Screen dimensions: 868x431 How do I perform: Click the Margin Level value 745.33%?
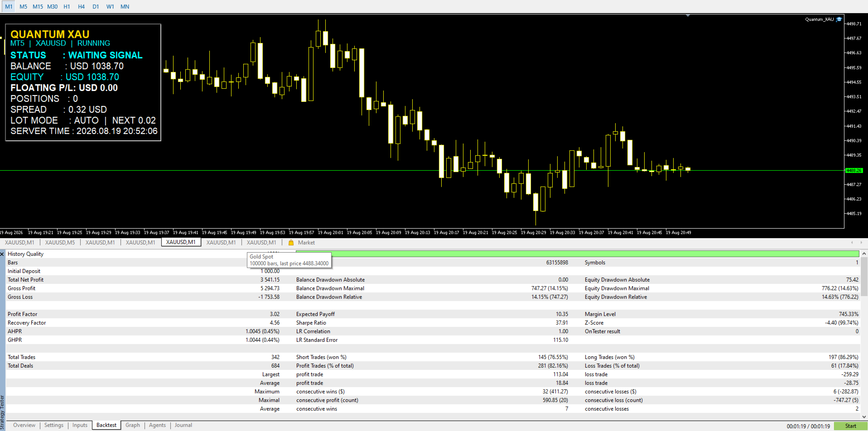(x=849, y=314)
